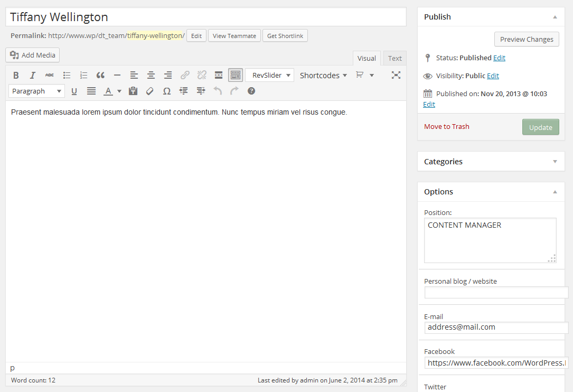Open the Paragraph format dropdown
Image resolution: width=573 pixels, height=392 pixels.
point(36,91)
